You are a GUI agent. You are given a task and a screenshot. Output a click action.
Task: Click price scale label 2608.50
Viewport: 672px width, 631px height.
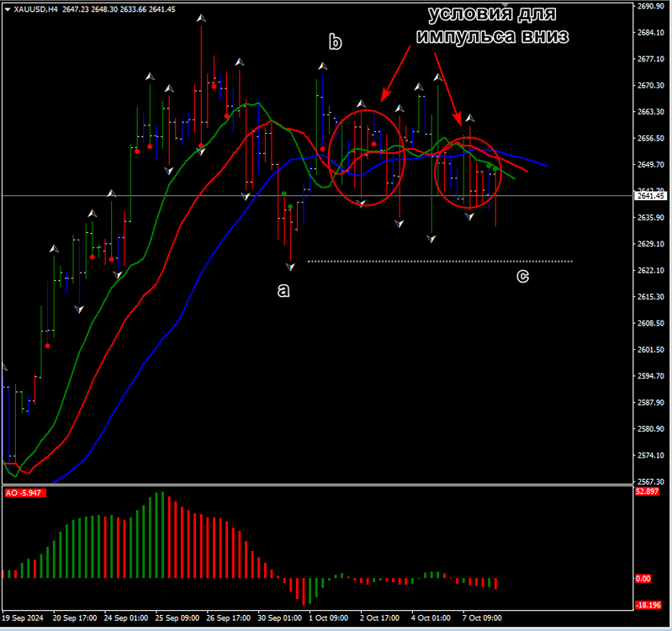pos(651,323)
